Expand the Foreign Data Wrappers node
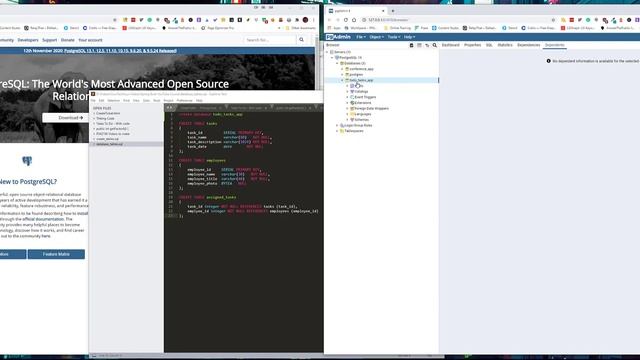Viewport: 640px width, 360px height. coord(347,109)
